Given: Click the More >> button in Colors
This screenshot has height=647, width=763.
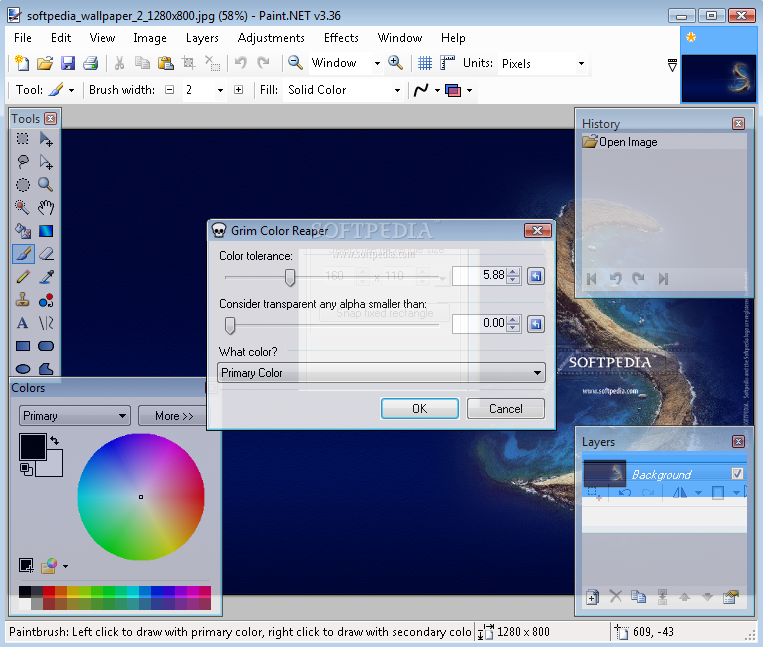Looking at the screenshot, I should [173, 416].
